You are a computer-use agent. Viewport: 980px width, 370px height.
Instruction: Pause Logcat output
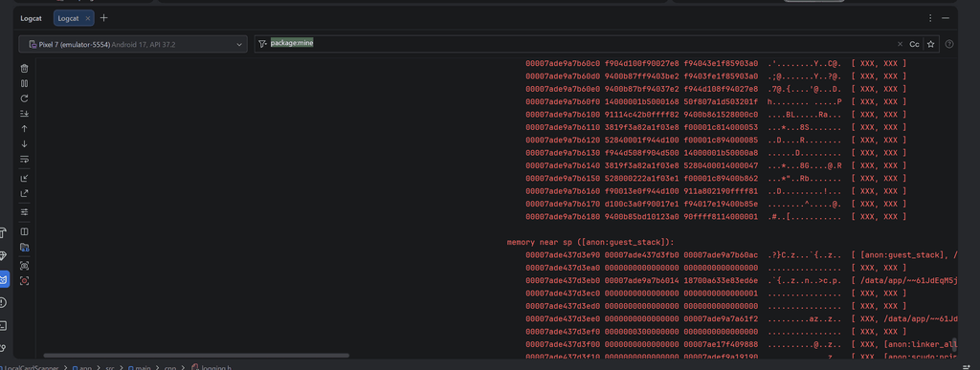pyautogui.click(x=24, y=83)
